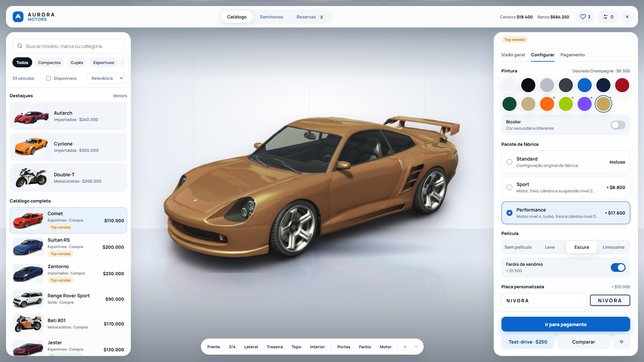This screenshot has width=644, height=362.
Task: Click the Aurora Motors logo icon
Action: tap(18, 17)
